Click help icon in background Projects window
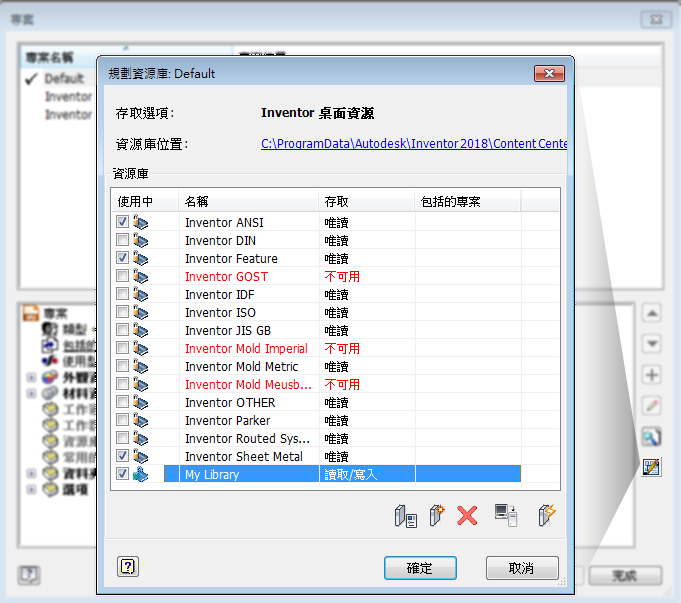The image size is (681, 603). 29,575
